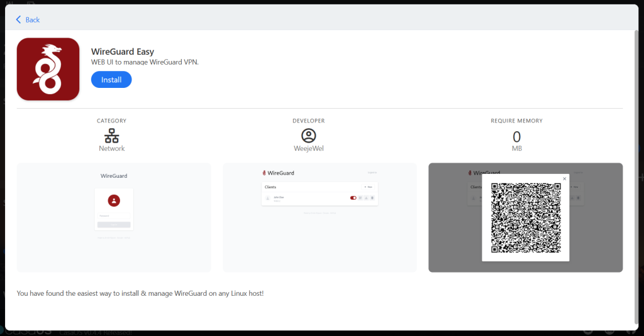
Task: Open the QR code screenshot thumbnail
Action: coord(525,217)
